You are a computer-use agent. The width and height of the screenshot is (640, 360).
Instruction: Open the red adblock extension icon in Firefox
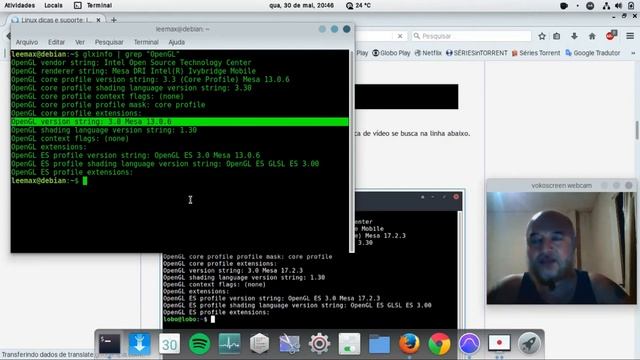point(611,36)
